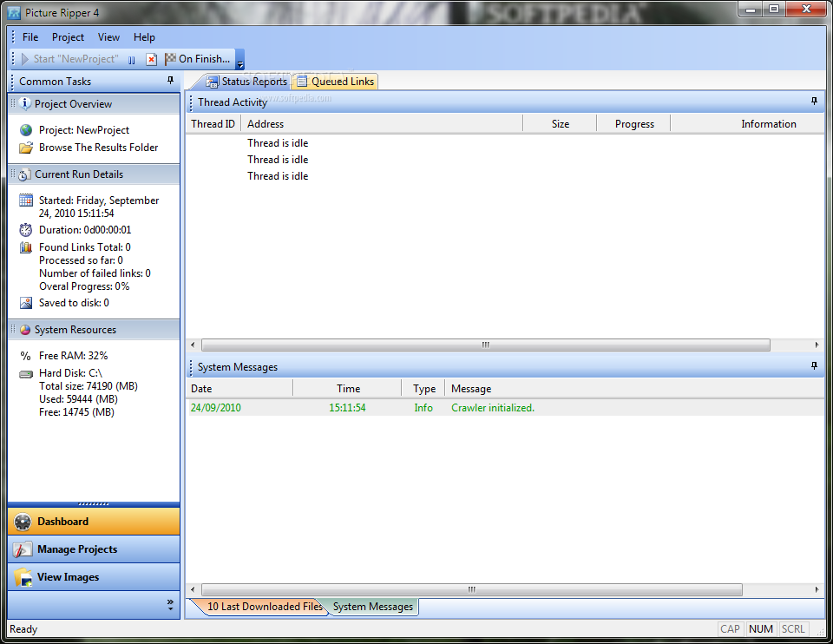The width and height of the screenshot is (833, 644).
Task: Click the Start "NewProject" play icon
Action: click(x=25, y=59)
